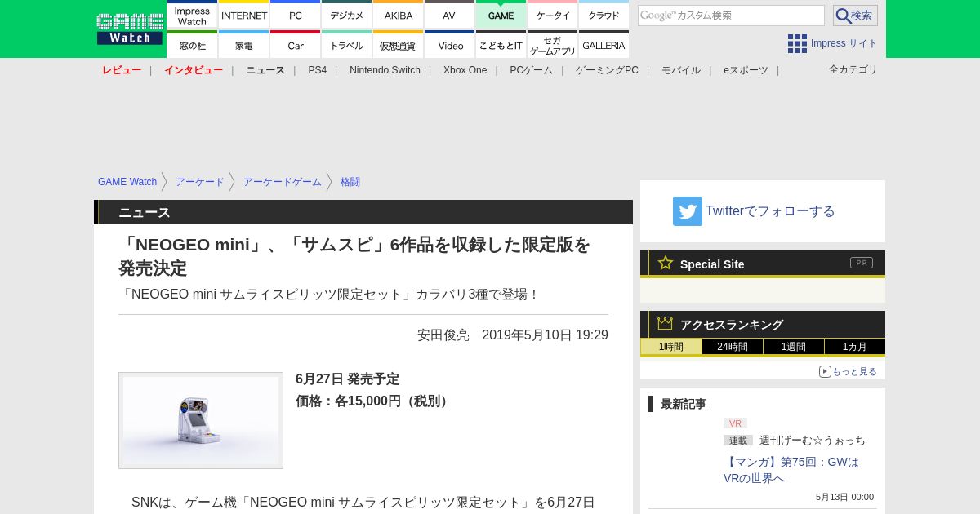Screen dimensions: 980x514
Task: Open the INTERNET site tab
Action: pos(244,16)
